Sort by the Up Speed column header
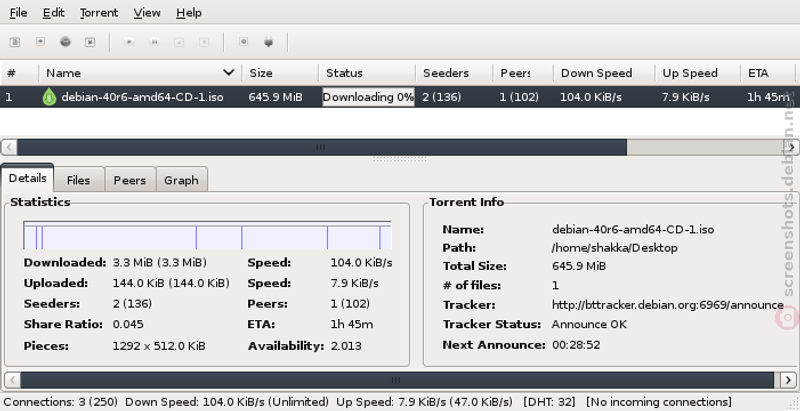 click(x=697, y=73)
